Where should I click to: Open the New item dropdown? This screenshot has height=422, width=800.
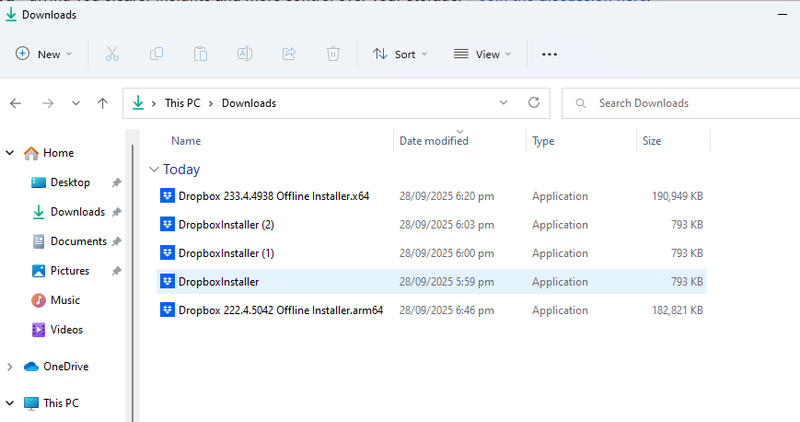point(44,54)
